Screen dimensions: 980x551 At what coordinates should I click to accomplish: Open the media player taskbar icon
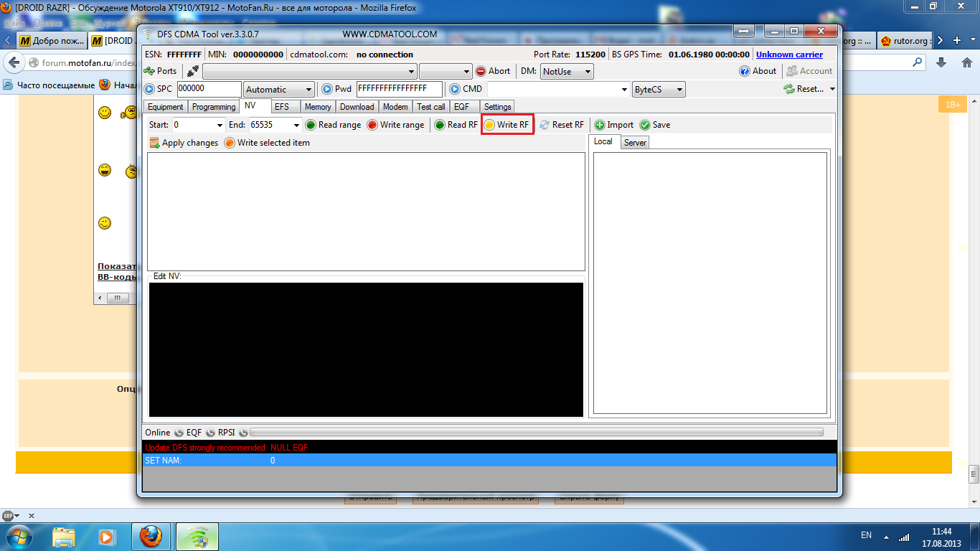click(x=106, y=536)
